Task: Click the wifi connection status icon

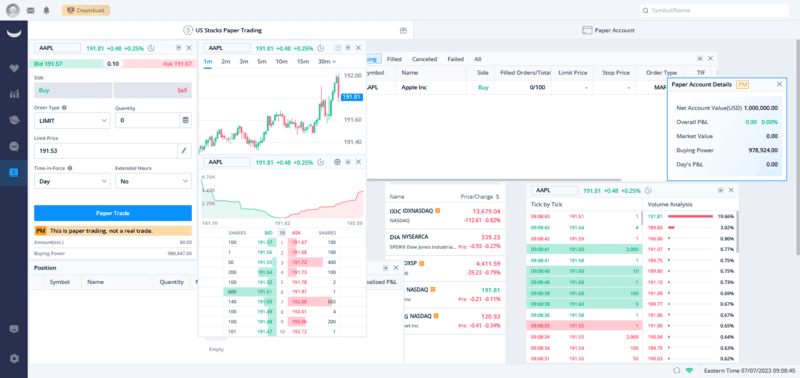Action: click(690, 371)
